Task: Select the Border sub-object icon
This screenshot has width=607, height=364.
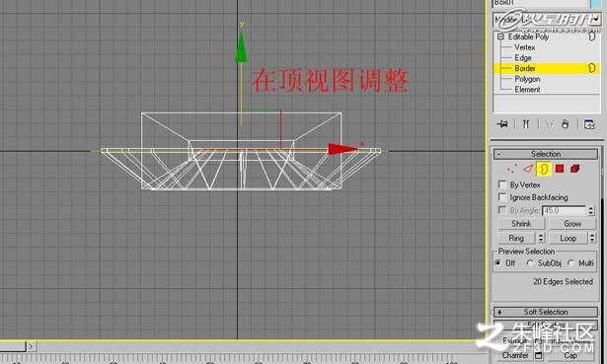Action: (x=544, y=169)
